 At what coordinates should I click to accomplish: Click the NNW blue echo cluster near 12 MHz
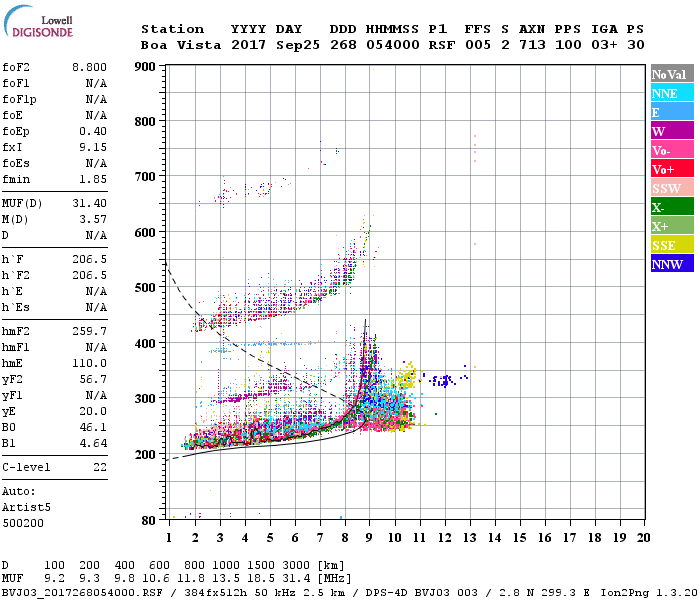tap(445, 380)
